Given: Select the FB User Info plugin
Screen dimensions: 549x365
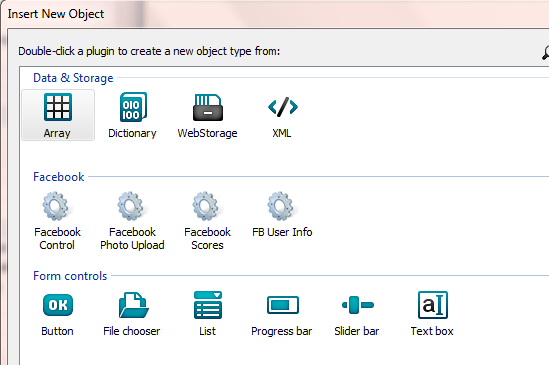Looking at the screenshot, I should [x=282, y=215].
